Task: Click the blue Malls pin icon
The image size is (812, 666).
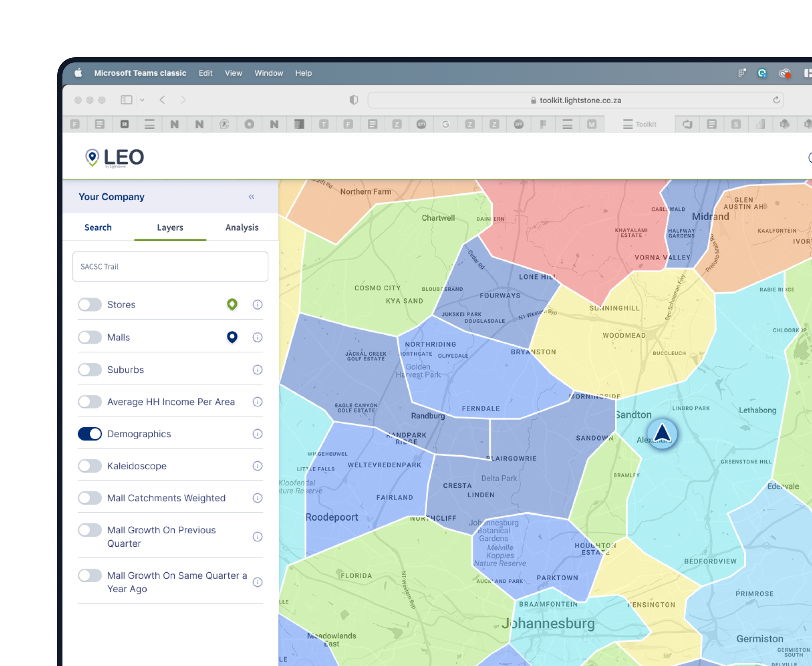Action: pyautogui.click(x=232, y=337)
